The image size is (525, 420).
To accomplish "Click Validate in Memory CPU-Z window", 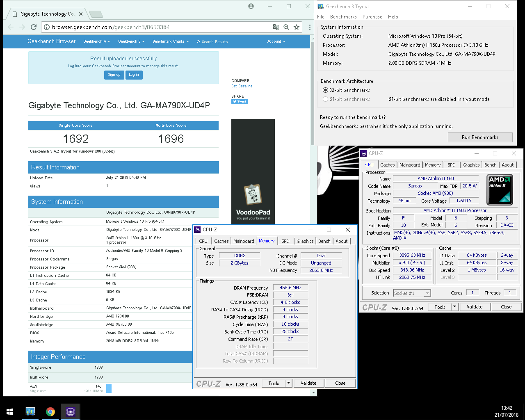I will [308, 383].
